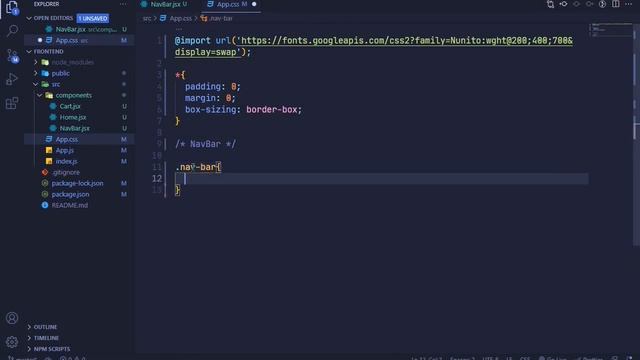Click the git commit history icon in editor toolbar
The image size is (640, 360).
tap(563, 4)
